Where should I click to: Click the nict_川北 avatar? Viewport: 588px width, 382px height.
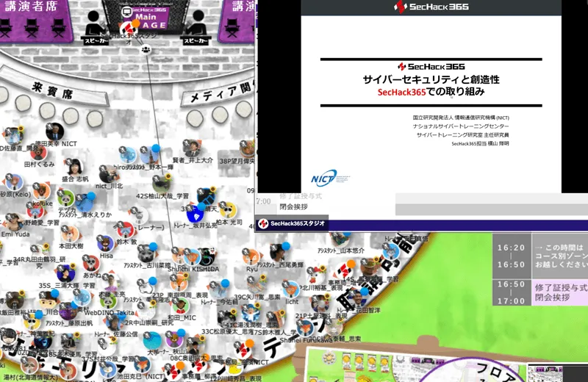click(109, 174)
